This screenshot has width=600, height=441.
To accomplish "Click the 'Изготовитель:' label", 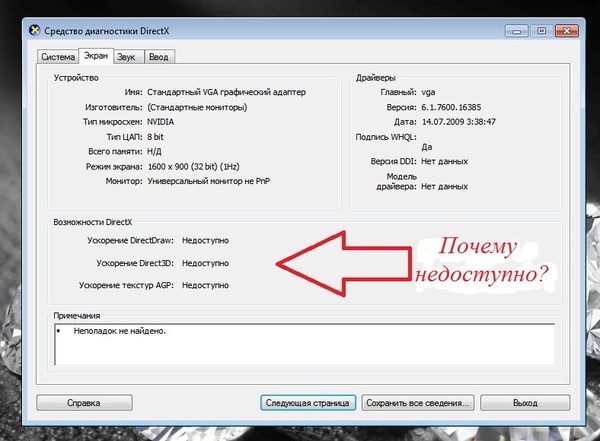I will click(114, 107).
